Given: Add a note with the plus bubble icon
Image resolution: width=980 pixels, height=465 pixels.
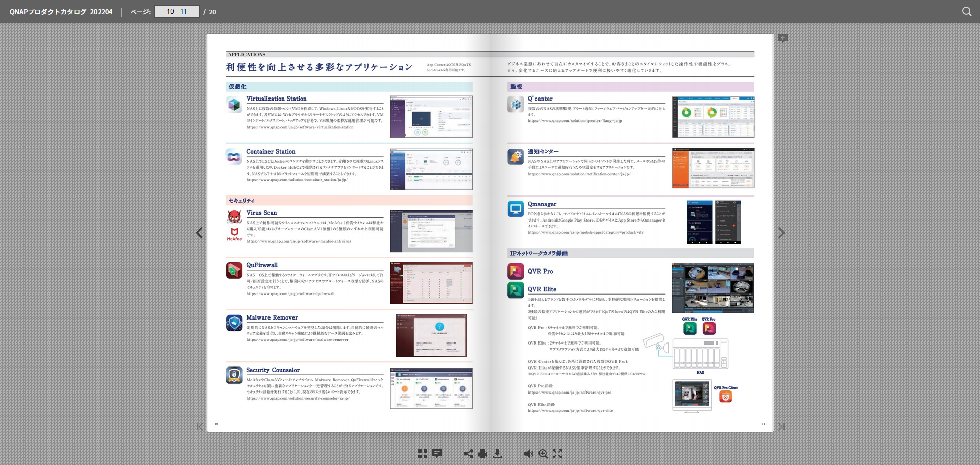Looking at the screenshot, I should pyautogui.click(x=782, y=38).
